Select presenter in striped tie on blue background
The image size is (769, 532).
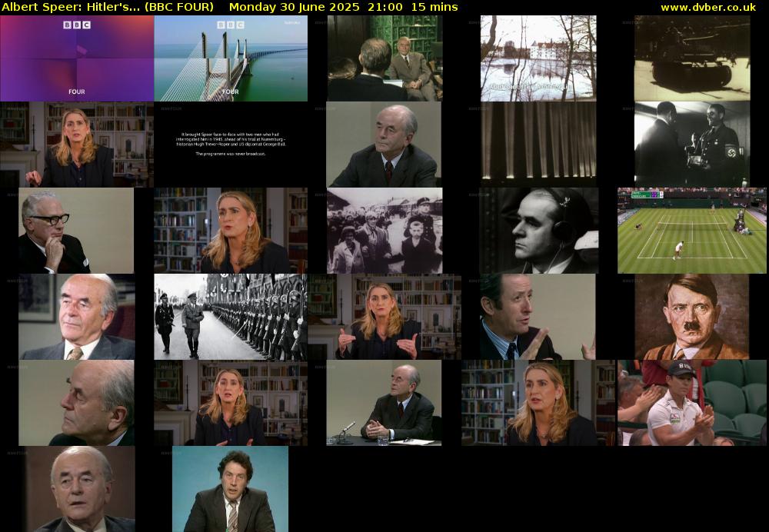click(x=231, y=489)
